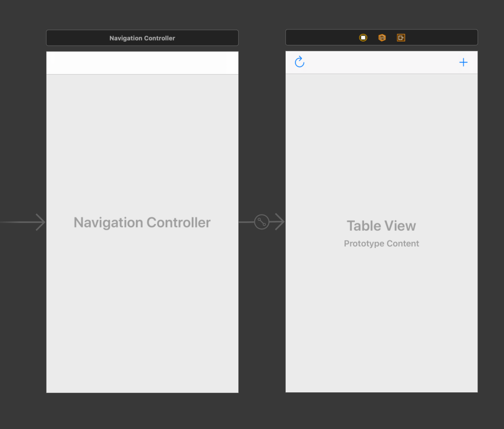Click the refresh bar button item
The image size is (504, 429).
coord(300,62)
